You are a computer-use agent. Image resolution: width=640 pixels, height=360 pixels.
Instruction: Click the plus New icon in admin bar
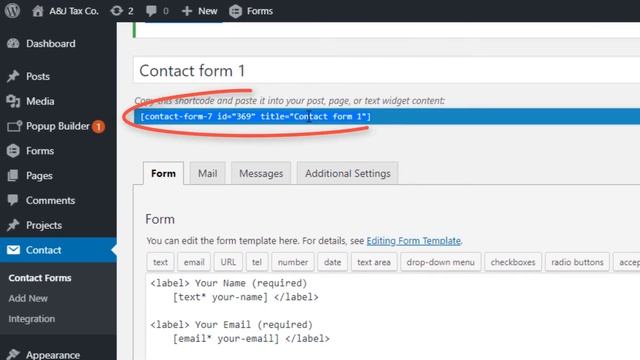tap(187, 11)
